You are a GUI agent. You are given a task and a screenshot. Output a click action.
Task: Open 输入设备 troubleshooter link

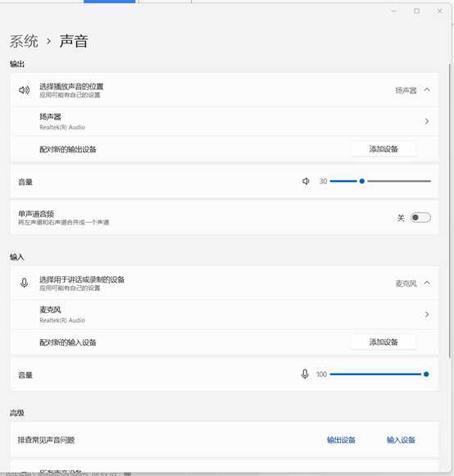pyautogui.click(x=401, y=440)
